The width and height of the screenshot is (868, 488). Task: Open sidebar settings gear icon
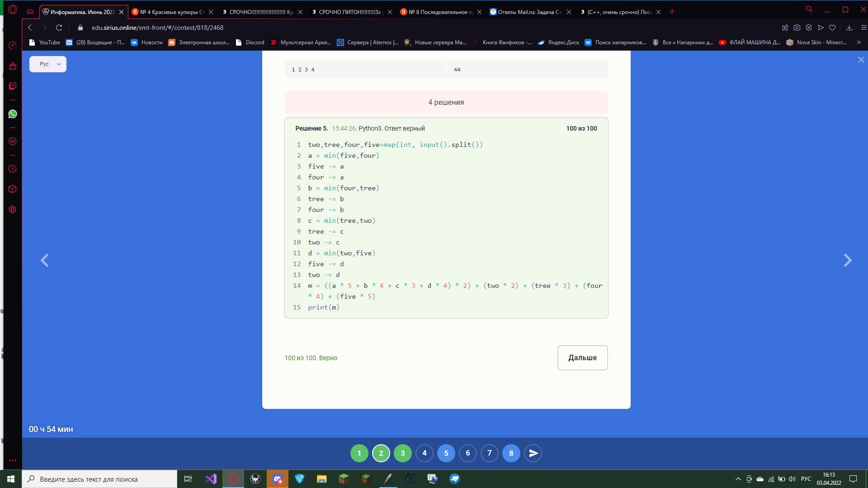[13, 210]
